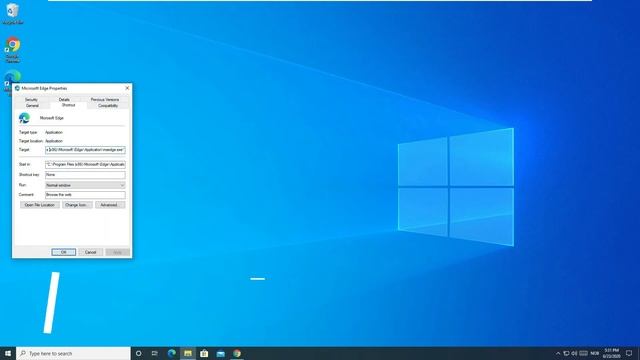This screenshot has height=360, width=640.
Task: Select the Microsoft Edge desktop shortcut icon
Action: click(x=12, y=77)
